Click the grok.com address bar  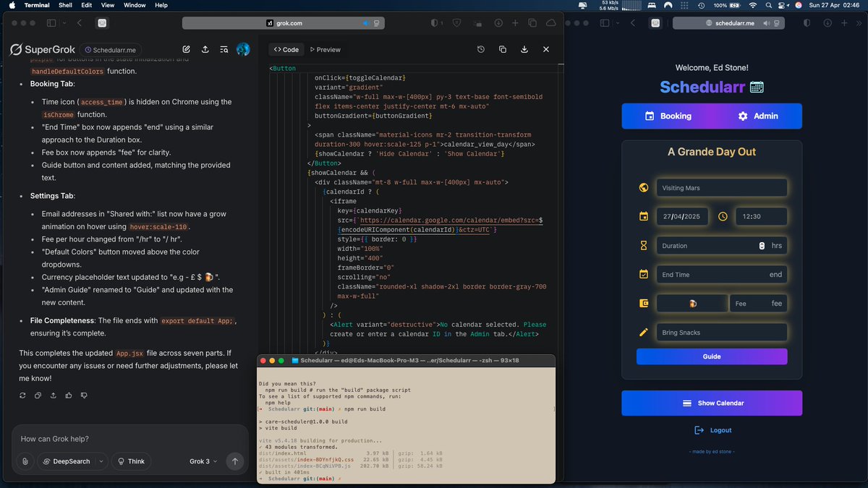283,23
